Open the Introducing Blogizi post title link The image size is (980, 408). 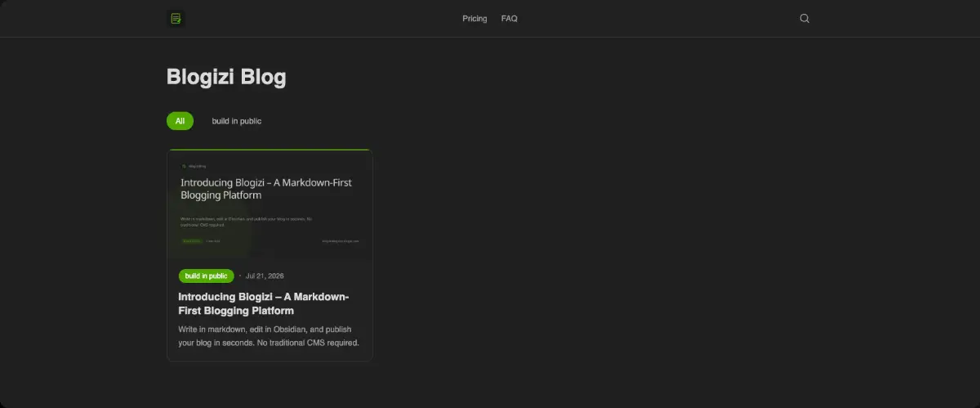coord(264,303)
